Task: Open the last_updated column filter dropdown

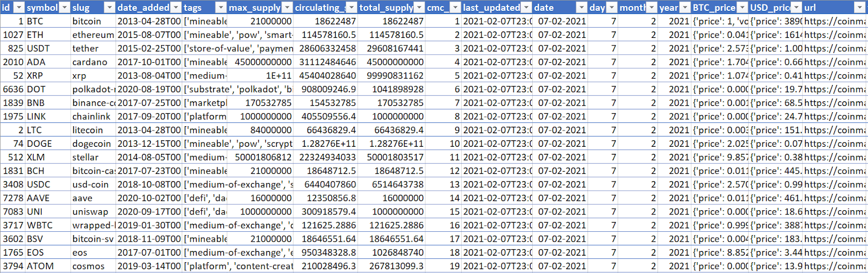Action: [x=526, y=8]
